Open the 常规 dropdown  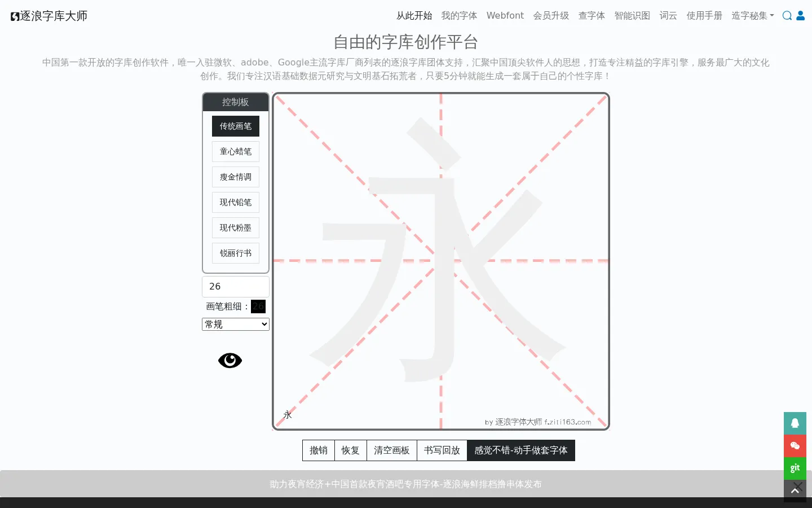[x=236, y=324]
